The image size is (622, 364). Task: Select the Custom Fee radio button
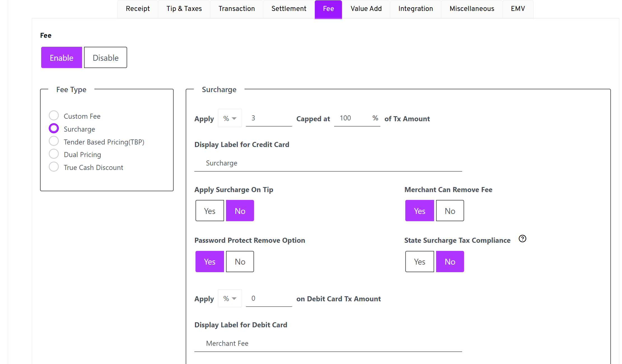(54, 116)
